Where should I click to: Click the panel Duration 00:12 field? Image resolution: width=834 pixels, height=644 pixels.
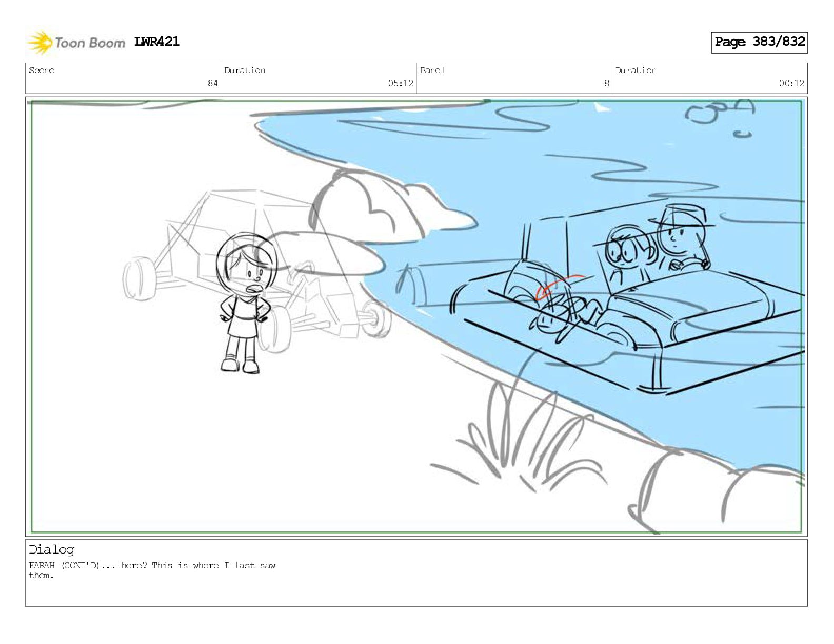tap(709, 78)
